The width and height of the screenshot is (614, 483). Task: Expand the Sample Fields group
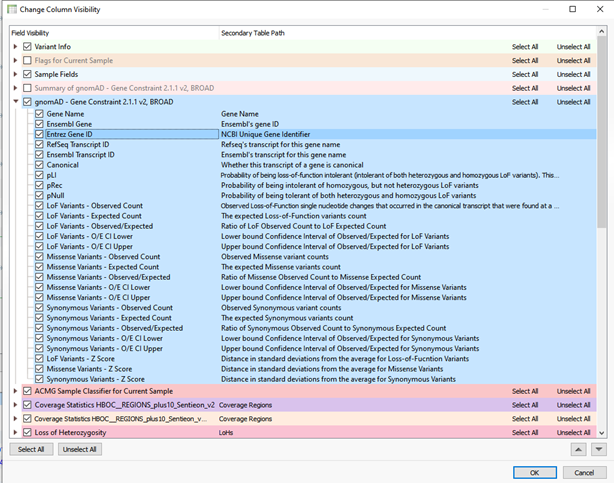(x=14, y=74)
